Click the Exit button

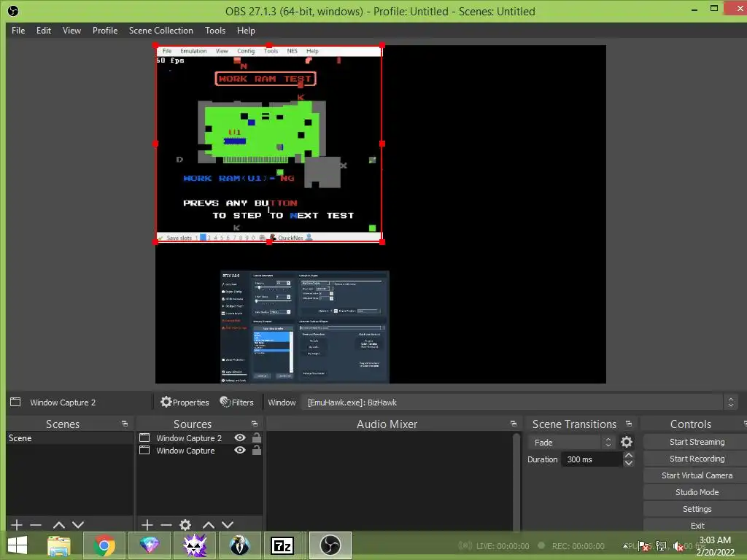(x=697, y=525)
